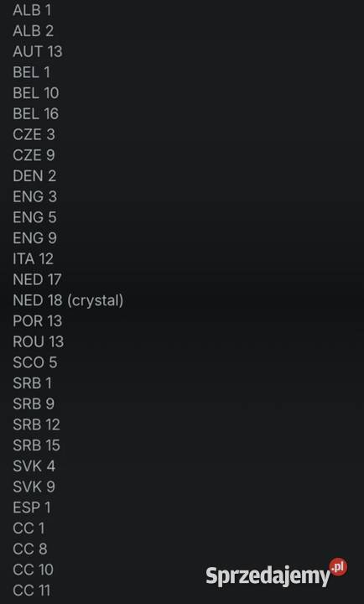Click the NED 18 (crystal) entry
The width and height of the screenshot is (364, 604).
click(x=68, y=300)
